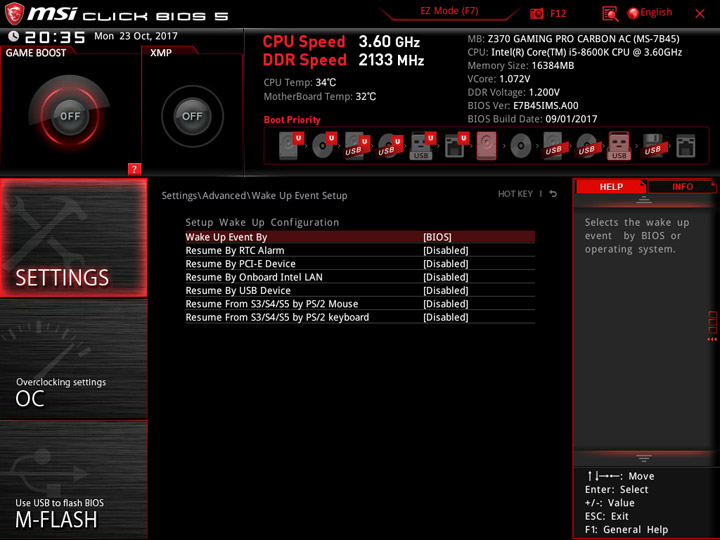Toggle the GAME BOOST knob
Viewport: 720px width, 540px height.
70,116
